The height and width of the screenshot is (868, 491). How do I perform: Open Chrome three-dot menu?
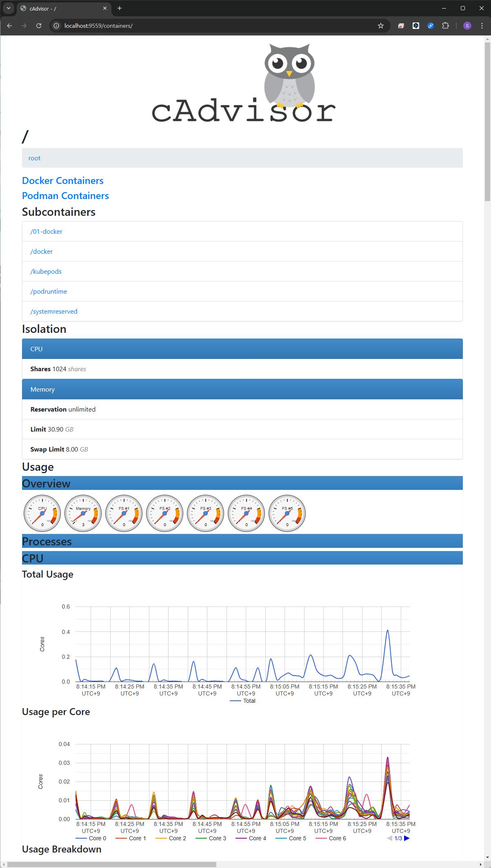pos(482,26)
